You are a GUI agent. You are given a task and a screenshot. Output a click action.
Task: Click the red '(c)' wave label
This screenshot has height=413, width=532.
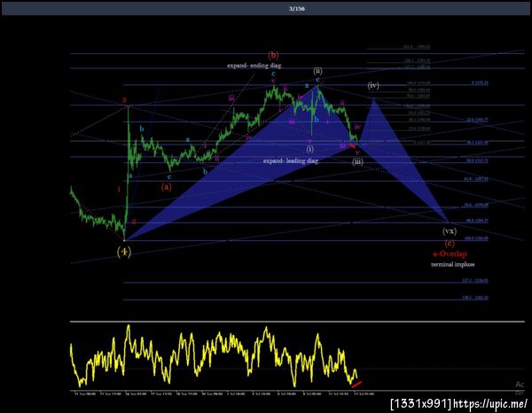[x=450, y=243]
